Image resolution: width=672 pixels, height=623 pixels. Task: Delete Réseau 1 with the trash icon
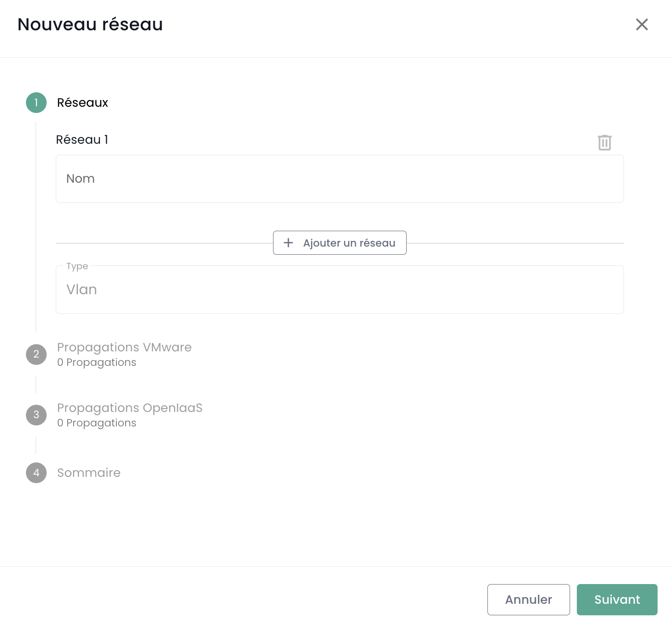[x=604, y=142]
